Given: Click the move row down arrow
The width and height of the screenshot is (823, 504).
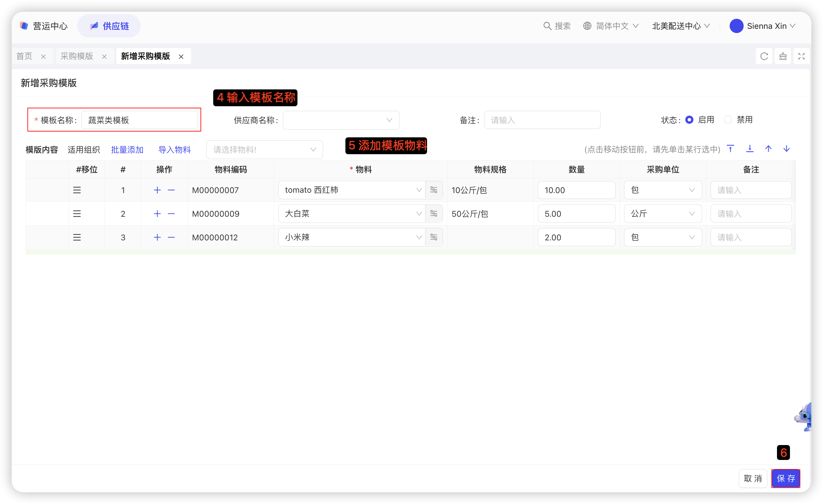Looking at the screenshot, I should pos(787,149).
